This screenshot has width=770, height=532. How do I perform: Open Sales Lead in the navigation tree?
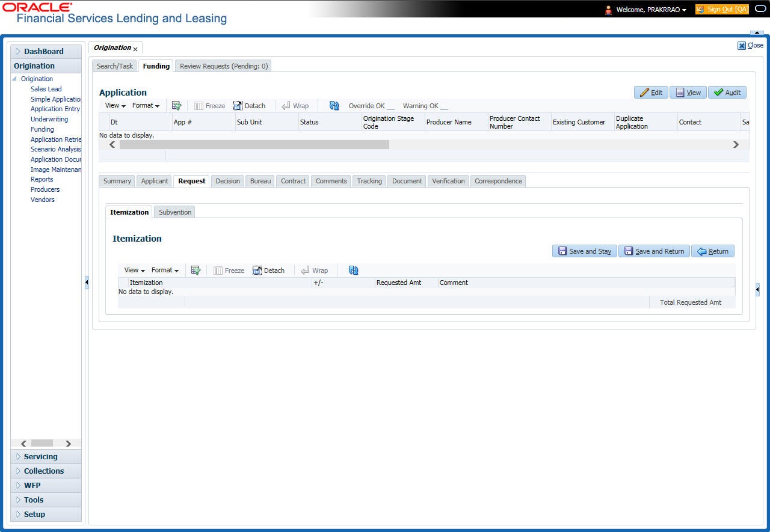pyautogui.click(x=46, y=89)
